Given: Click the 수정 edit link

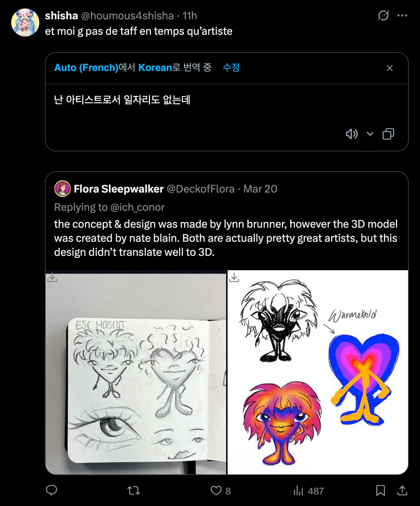Looking at the screenshot, I should click(x=231, y=67).
